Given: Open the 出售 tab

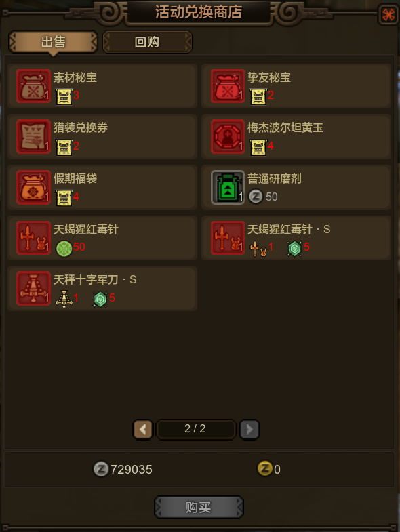Looking at the screenshot, I should (x=54, y=42).
